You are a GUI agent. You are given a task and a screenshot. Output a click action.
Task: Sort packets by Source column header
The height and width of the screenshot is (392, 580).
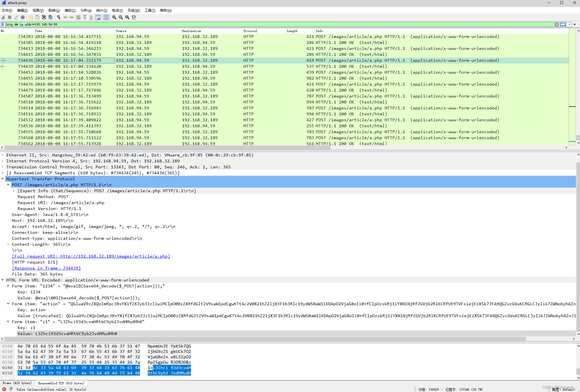148,31
